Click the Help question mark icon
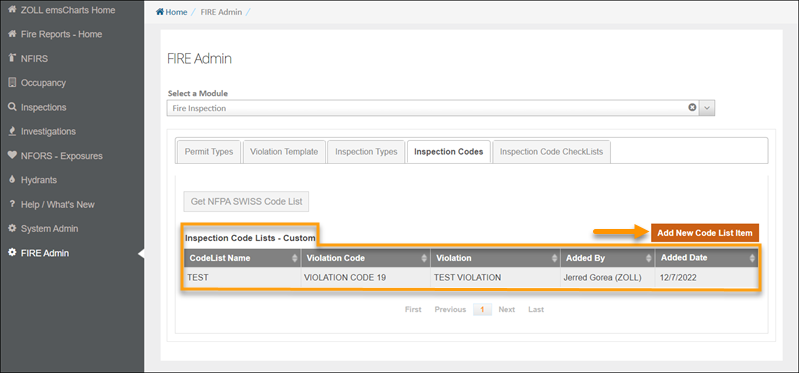The height and width of the screenshot is (373, 799). [13, 204]
